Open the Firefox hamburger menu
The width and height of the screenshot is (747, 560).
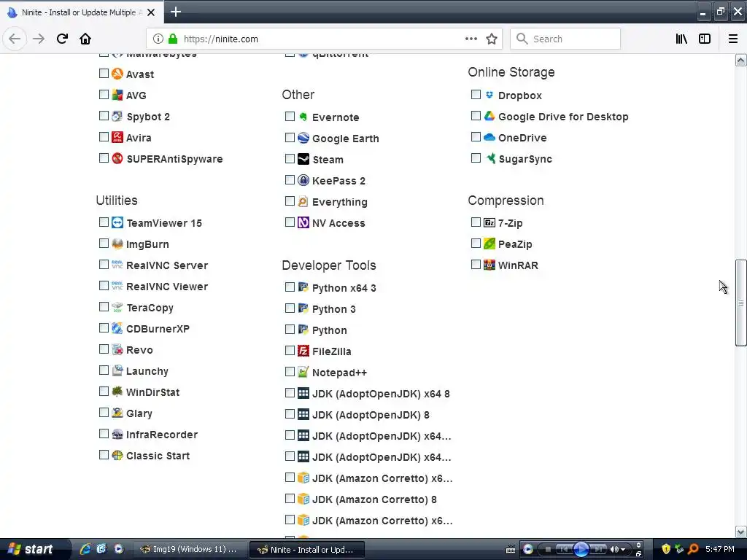732,39
